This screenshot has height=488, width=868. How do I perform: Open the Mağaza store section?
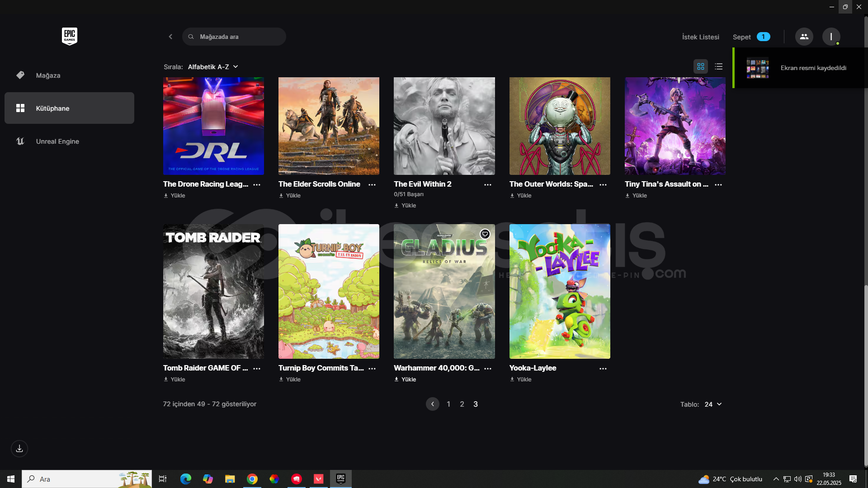69,75
